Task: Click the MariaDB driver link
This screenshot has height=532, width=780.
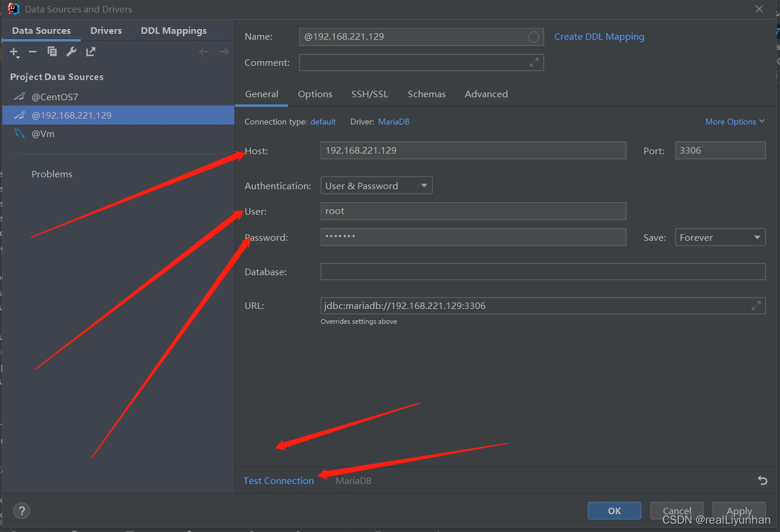Action: (x=394, y=122)
